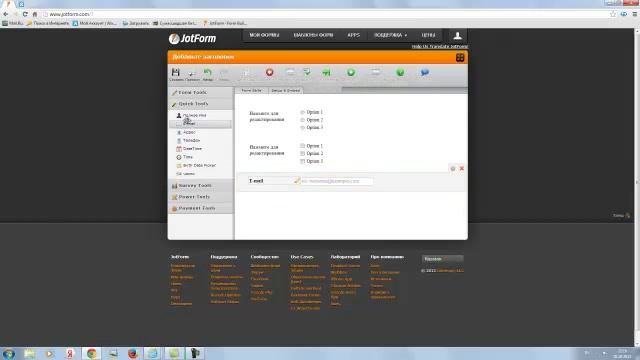Expand the Survey Tools section
Image resolution: width=640 pixels, height=360 pixels.
[201, 186]
